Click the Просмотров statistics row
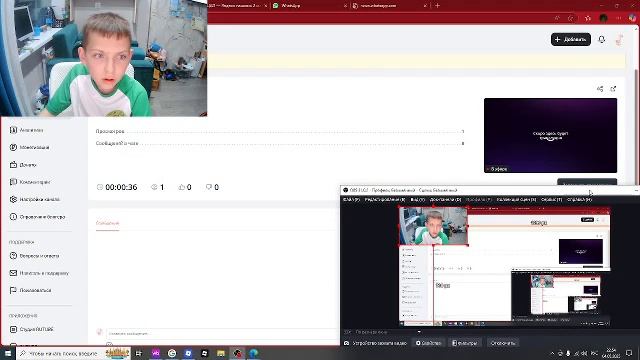 (x=280, y=131)
